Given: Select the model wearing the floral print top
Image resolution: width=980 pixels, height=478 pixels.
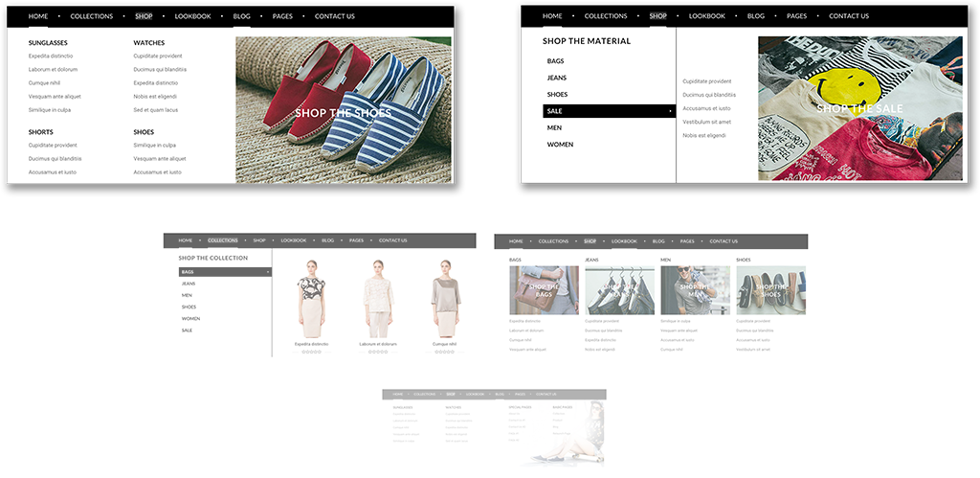Looking at the screenshot, I should click(x=311, y=298).
